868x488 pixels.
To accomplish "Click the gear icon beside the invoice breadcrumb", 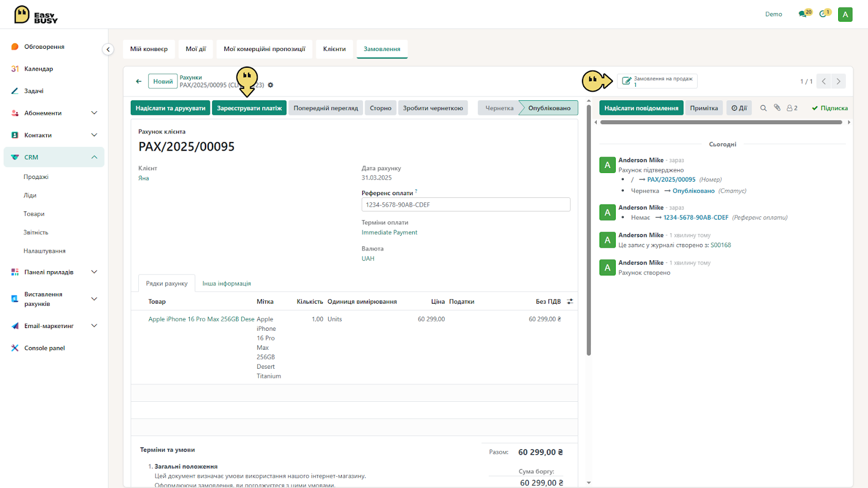I will pyautogui.click(x=271, y=85).
